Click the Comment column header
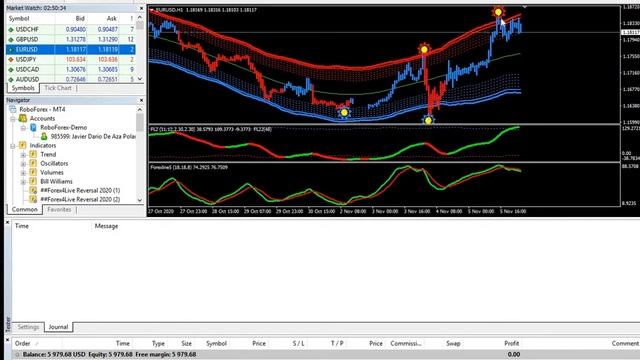The width and height of the screenshot is (640, 360). click(x=625, y=343)
